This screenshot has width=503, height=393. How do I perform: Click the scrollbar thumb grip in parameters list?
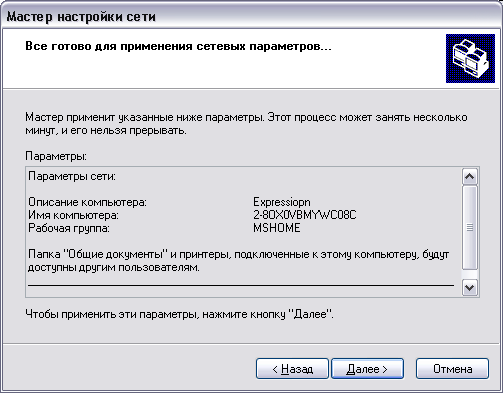pyautogui.click(x=470, y=228)
